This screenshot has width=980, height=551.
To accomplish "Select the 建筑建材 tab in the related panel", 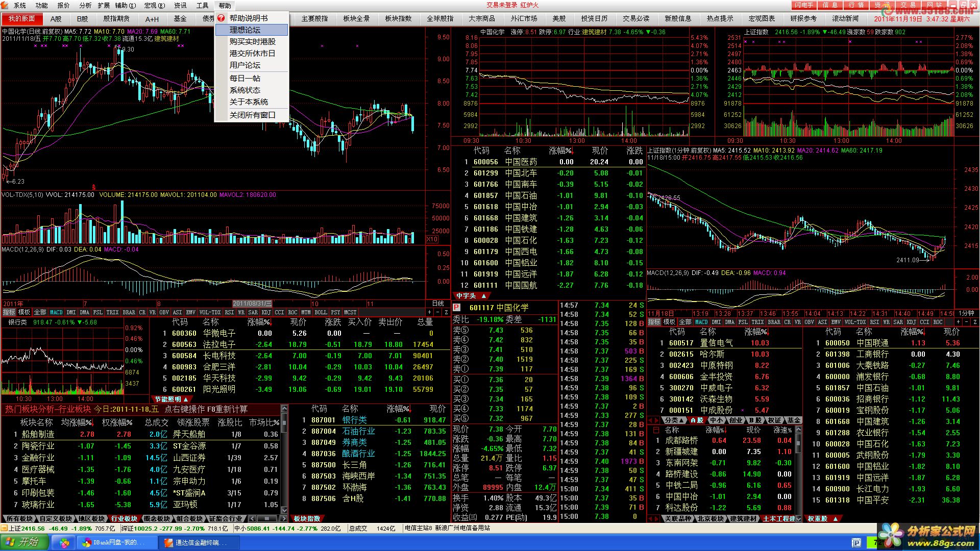I will [744, 519].
